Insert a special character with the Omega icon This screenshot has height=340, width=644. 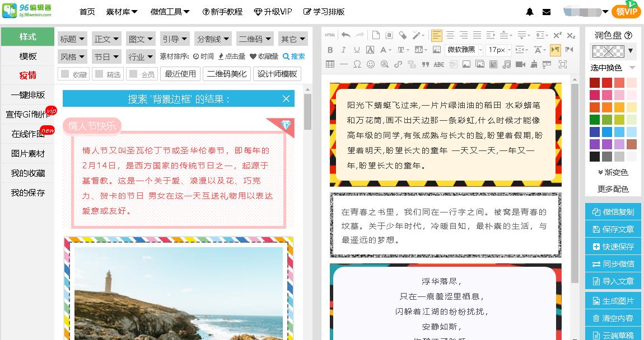pyautogui.click(x=357, y=64)
